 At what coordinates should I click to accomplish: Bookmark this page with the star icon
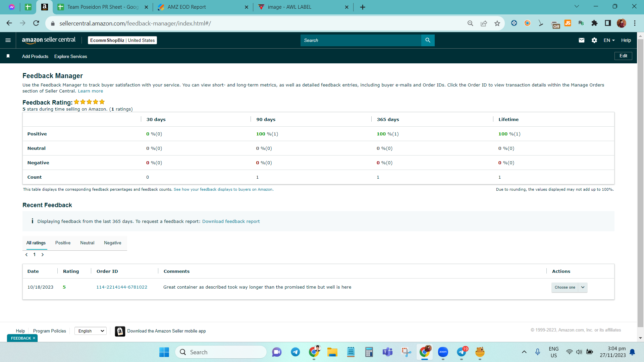coord(497,23)
